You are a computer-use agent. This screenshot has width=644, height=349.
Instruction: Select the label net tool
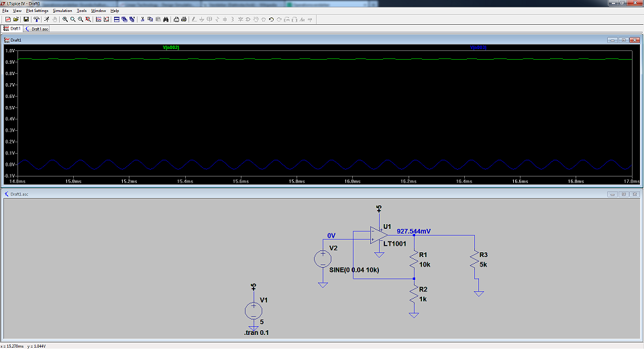coord(209,19)
